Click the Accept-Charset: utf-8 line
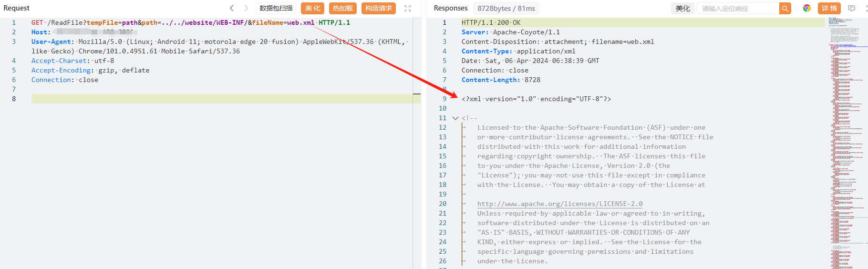The width and height of the screenshot is (868, 269). click(x=73, y=61)
